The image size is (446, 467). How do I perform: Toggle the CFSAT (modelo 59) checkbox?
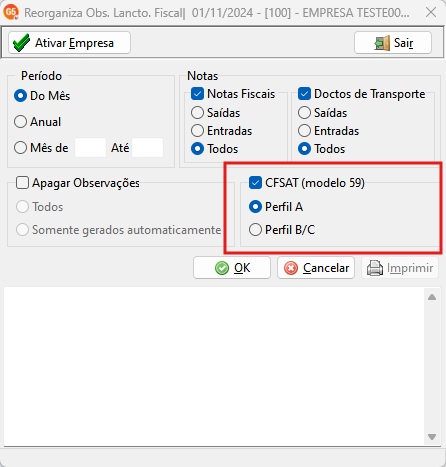point(255,183)
